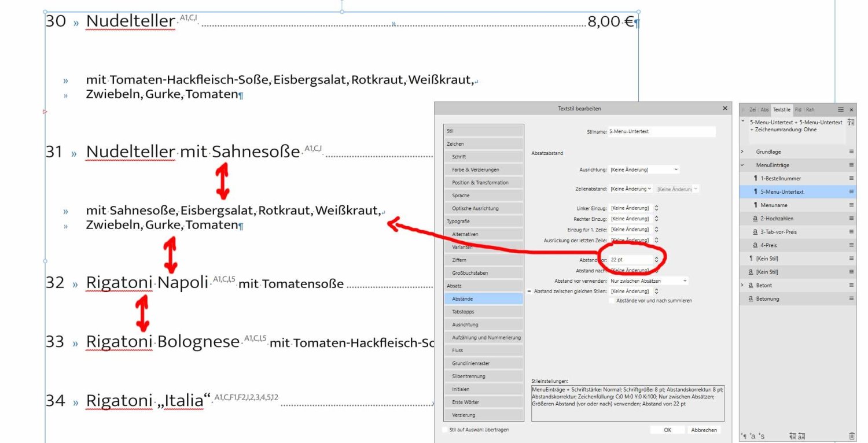This screenshot has width=868, height=443.
Task: Expand the Grundlage style group
Action: tap(742, 152)
